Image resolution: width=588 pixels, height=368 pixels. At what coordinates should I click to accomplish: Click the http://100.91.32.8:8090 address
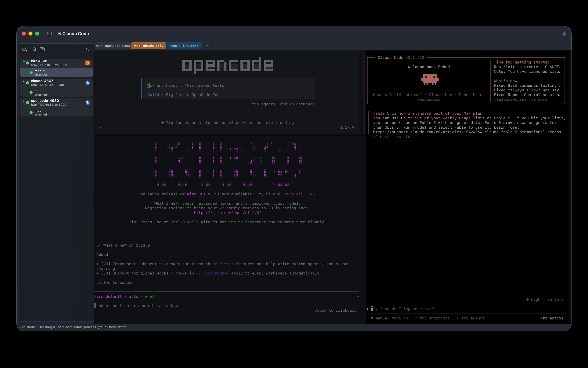point(47,85)
